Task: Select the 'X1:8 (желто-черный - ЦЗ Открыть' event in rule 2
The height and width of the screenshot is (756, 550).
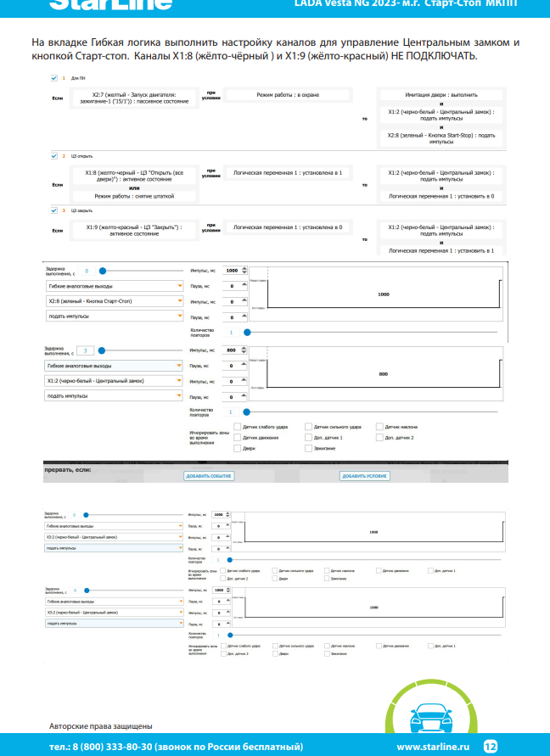Action: pyautogui.click(x=135, y=176)
